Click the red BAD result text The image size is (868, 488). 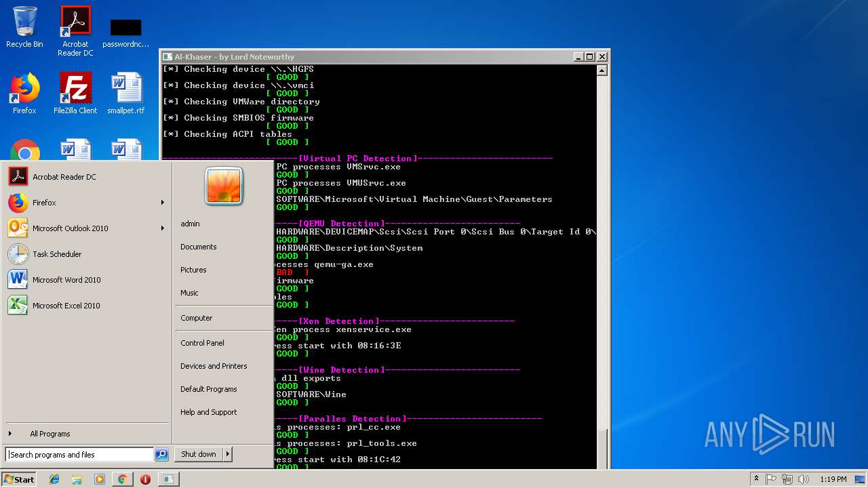[285, 272]
